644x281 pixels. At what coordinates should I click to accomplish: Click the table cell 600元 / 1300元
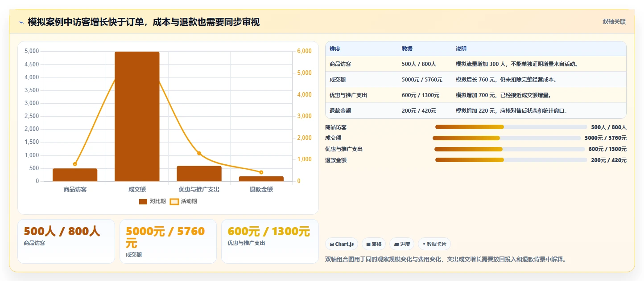(x=421, y=95)
